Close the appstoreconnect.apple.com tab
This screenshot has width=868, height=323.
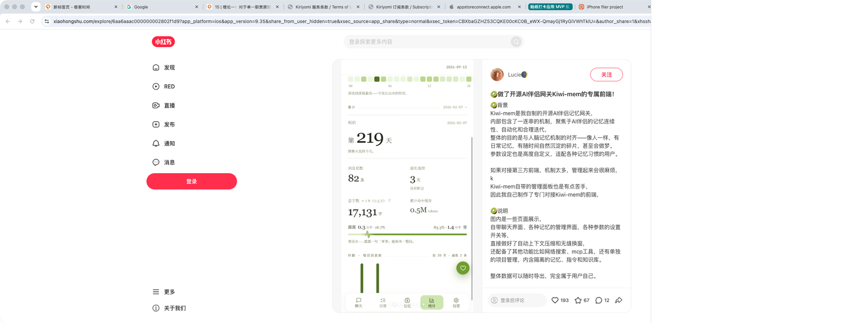click(x=519, y=7)
